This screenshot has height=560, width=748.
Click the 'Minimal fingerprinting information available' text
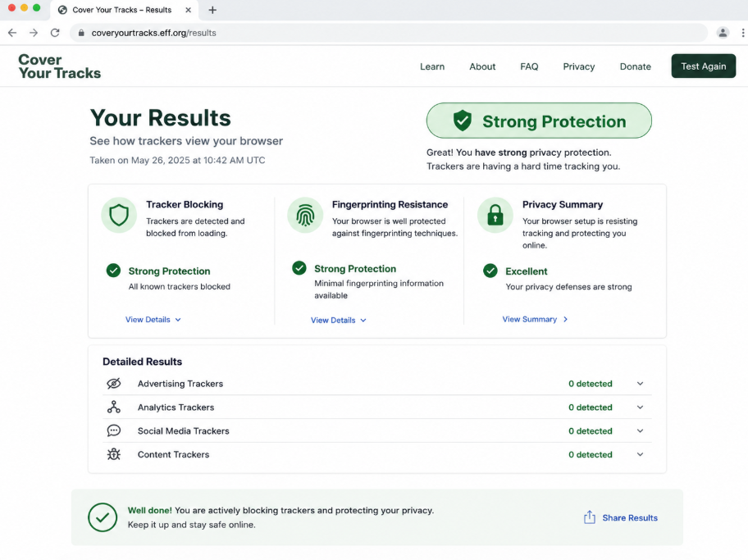pos(379,289)
